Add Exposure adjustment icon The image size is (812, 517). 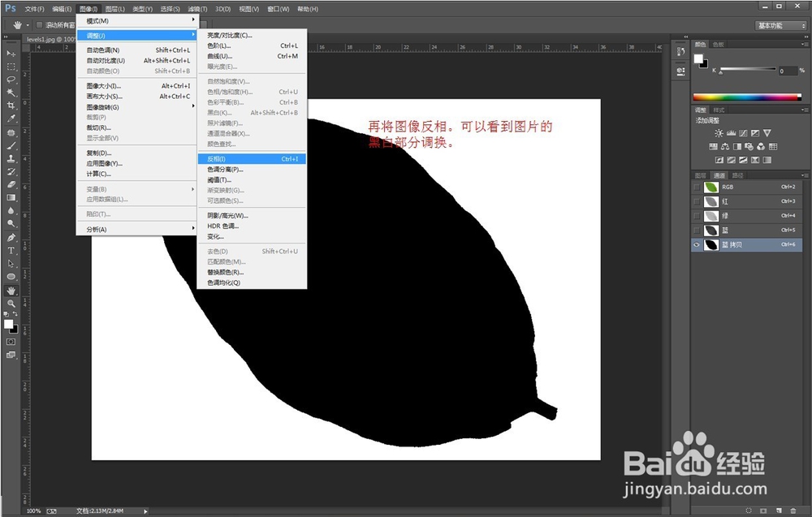point(755,133)
